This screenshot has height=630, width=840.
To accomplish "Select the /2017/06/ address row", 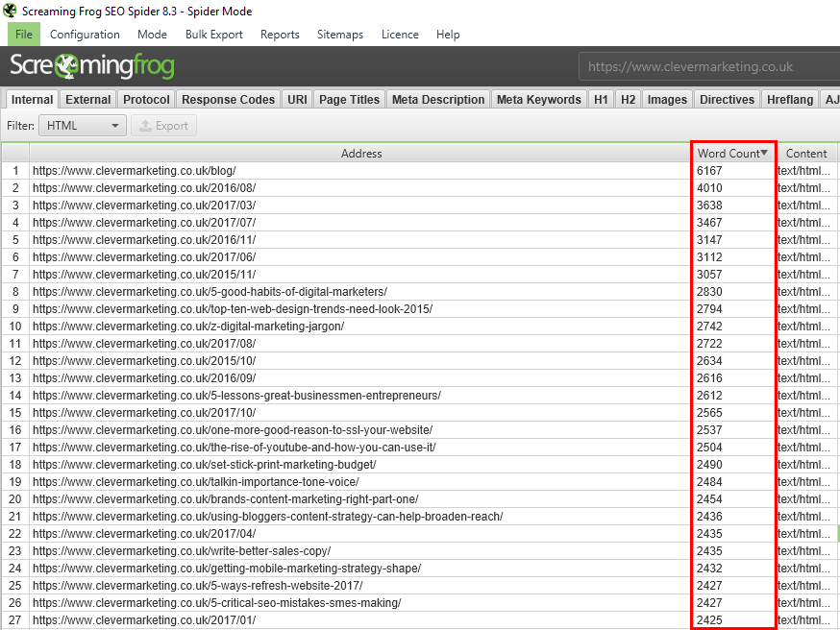I will point(360,257).
